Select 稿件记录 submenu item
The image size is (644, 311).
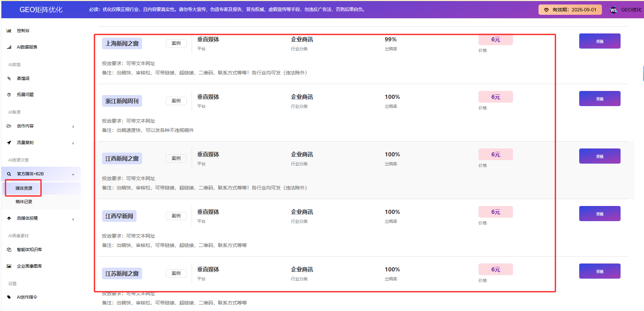click(24, 202)
